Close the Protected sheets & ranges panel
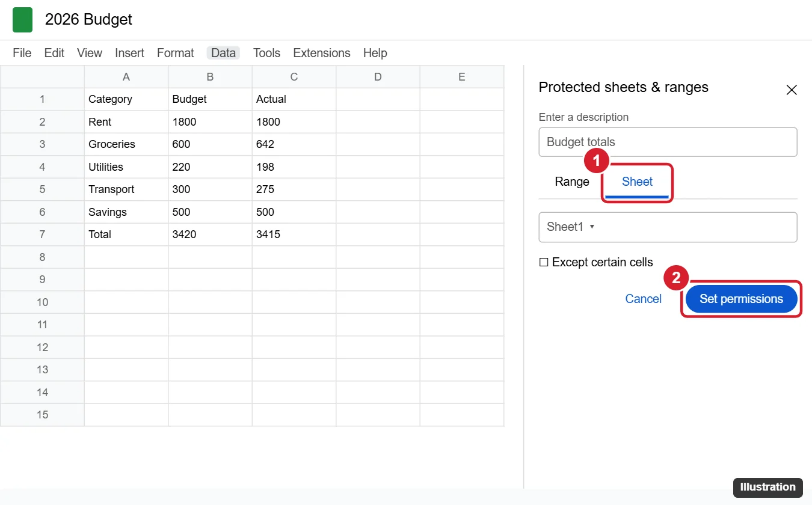Screen dimensions: 812x505 coord(792,90)
